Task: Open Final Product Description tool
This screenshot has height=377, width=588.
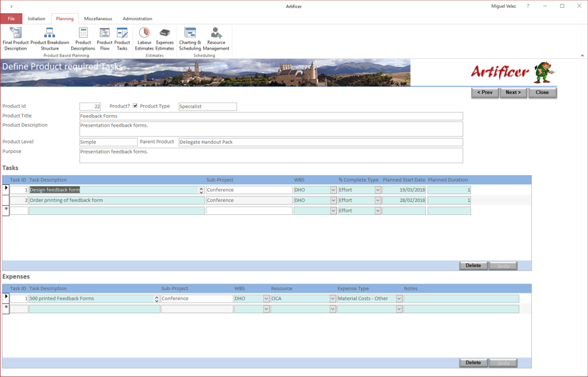Action: pyautogui.click(x=16, y=39)
